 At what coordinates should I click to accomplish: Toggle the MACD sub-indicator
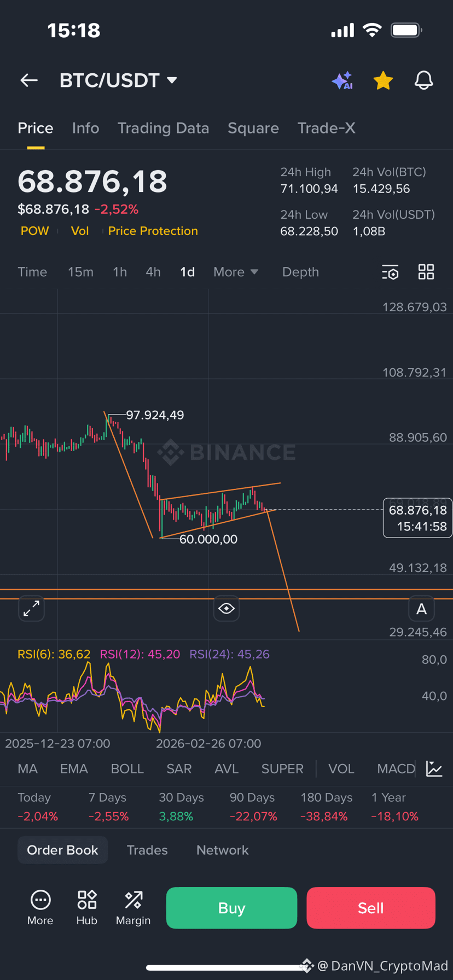396,769
